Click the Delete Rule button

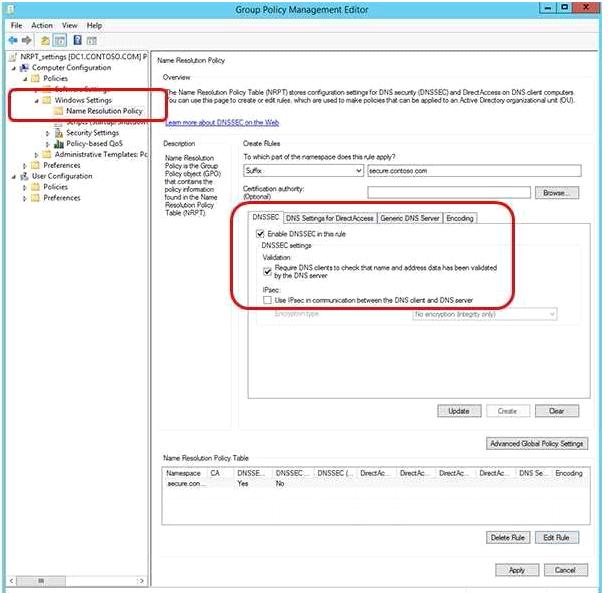508,538
